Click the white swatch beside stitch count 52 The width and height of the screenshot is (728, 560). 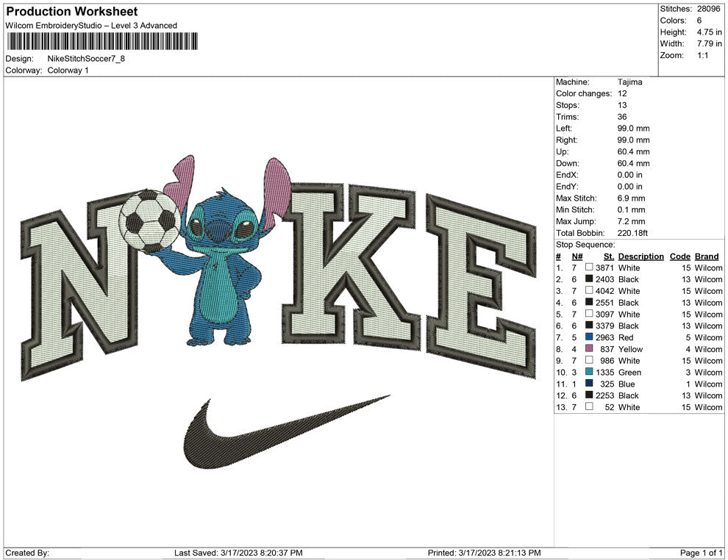point(589,406)
